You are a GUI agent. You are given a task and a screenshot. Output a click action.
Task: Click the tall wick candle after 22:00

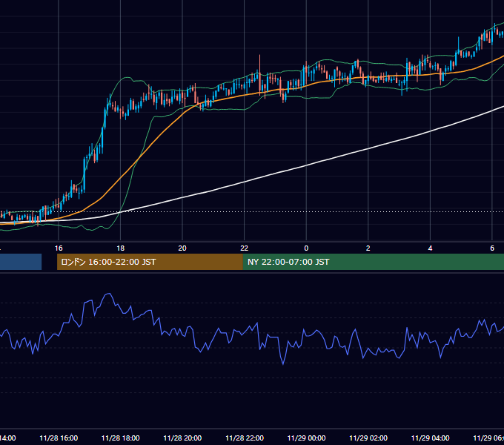[x=259, y=75]
